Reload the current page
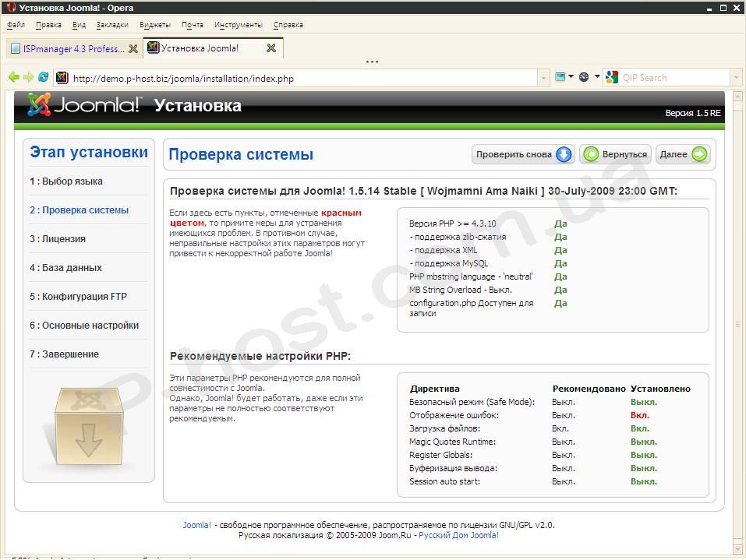746x560 pixels. [44, 77]
